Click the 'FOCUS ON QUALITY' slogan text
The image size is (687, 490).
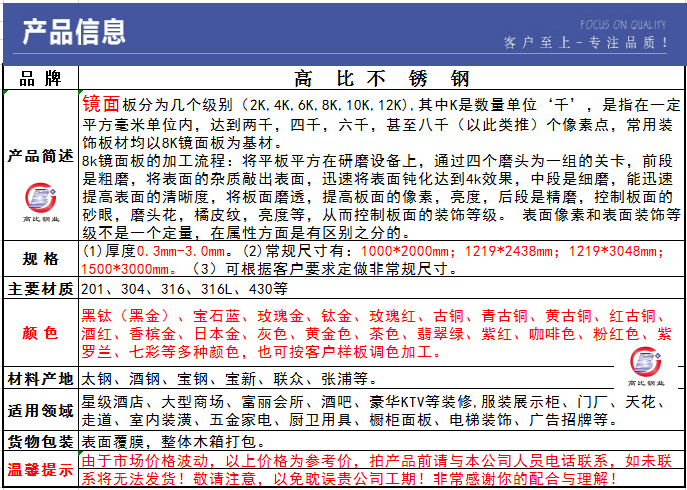(623, 25)
